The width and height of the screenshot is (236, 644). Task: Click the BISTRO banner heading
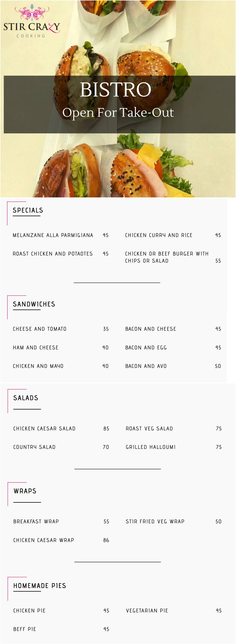115,89
